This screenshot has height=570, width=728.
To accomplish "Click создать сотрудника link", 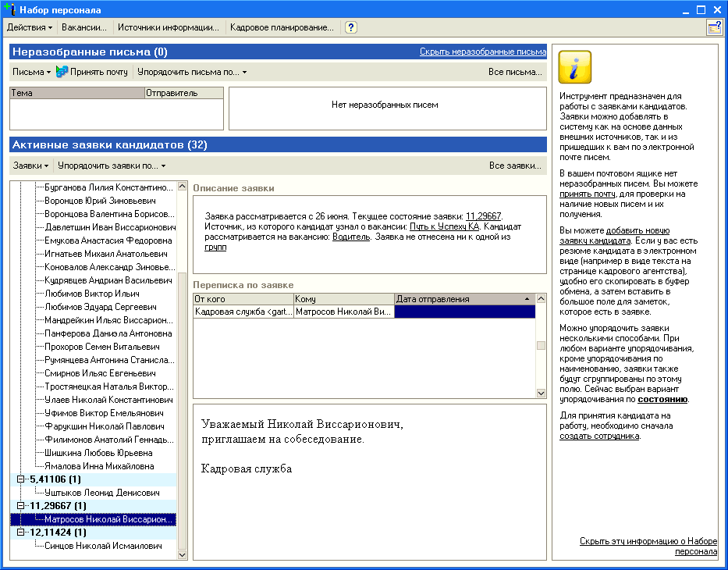I will click(x=599, y=436).
